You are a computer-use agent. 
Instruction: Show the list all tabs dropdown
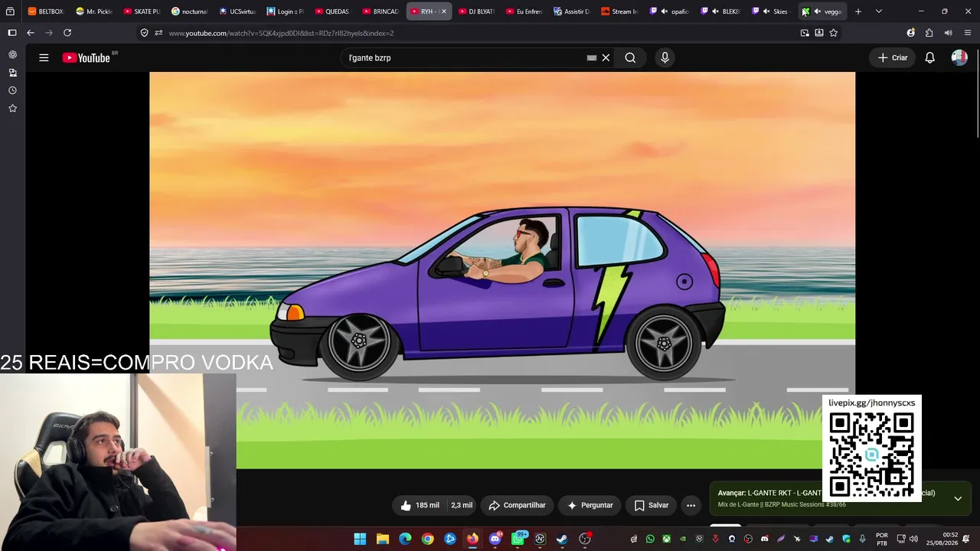click(x=879, y=11)
